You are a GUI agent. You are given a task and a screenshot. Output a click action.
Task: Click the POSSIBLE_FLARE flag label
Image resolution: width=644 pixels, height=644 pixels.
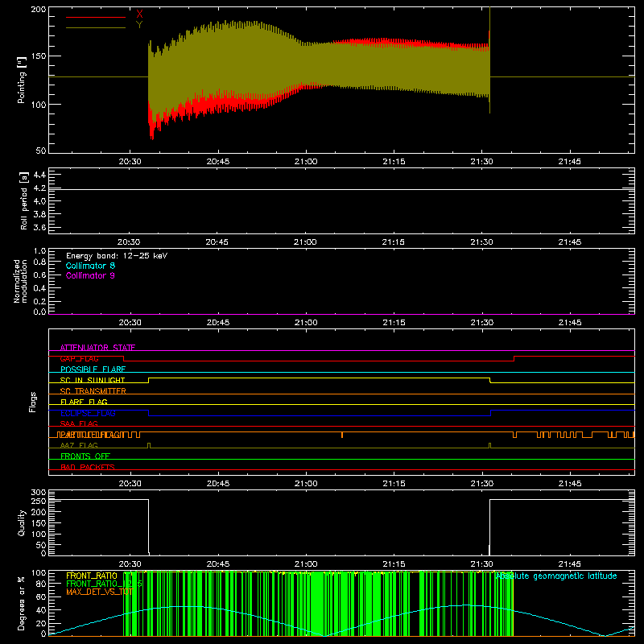93,369
